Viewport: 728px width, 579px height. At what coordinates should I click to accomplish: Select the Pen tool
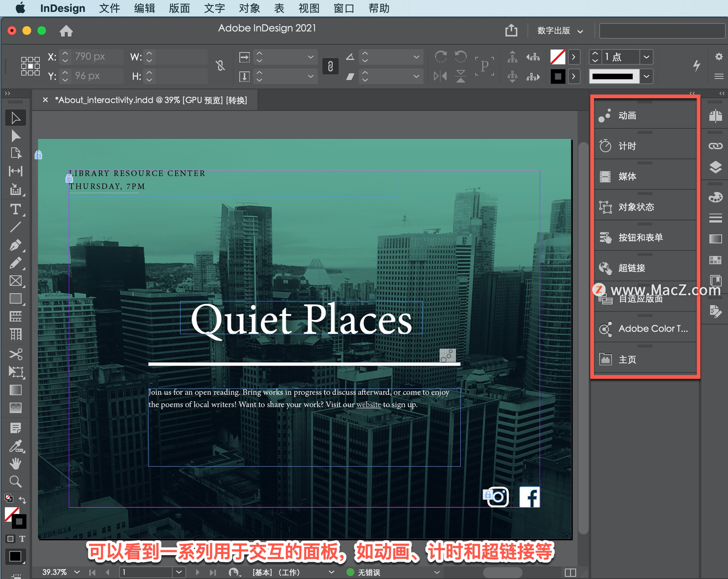pyautogui.click(x=16, y=244)
